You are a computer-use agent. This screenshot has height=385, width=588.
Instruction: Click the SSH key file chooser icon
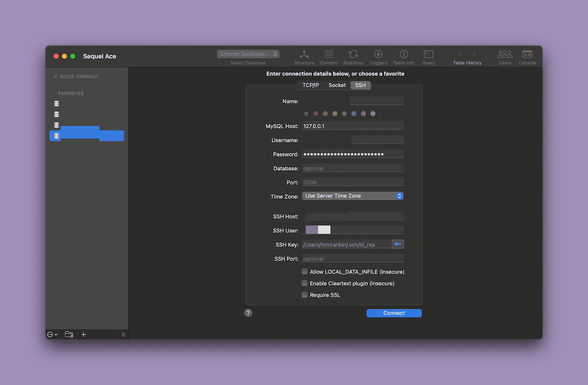398,244
